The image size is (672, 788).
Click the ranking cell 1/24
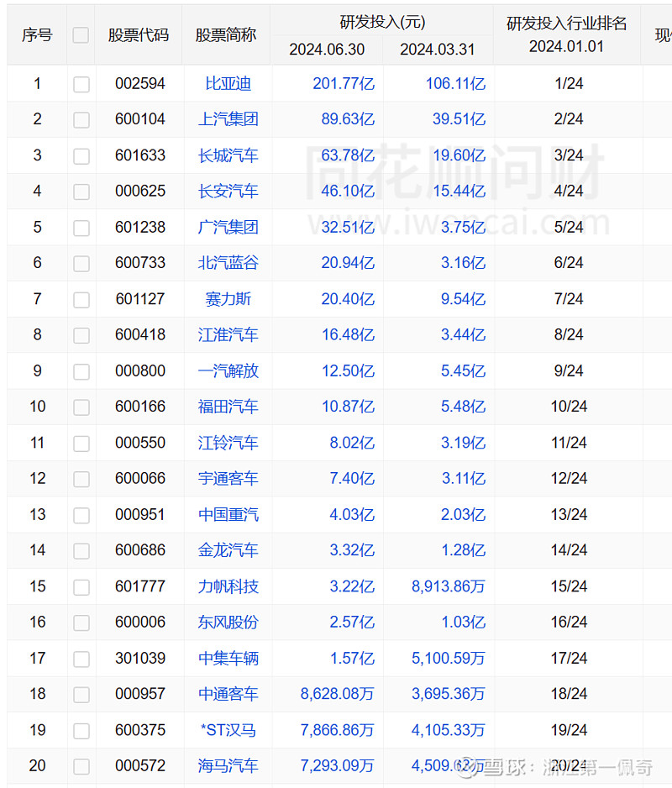(x=569, y=83)
